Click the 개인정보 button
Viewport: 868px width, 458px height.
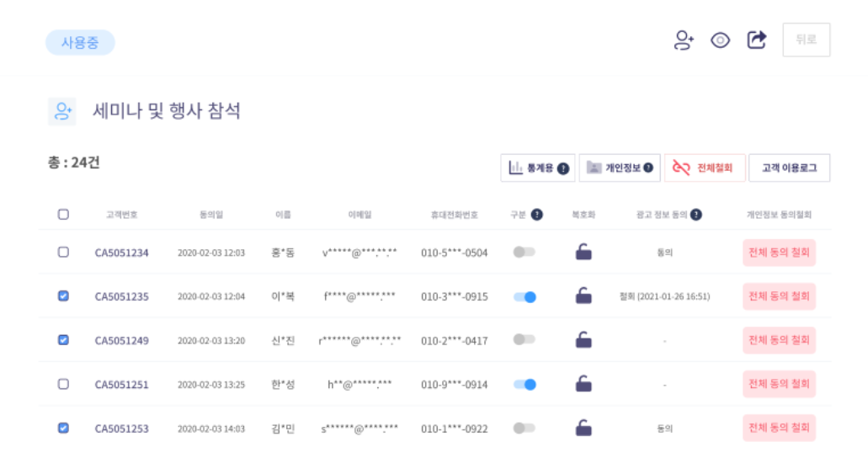point(620,168)
